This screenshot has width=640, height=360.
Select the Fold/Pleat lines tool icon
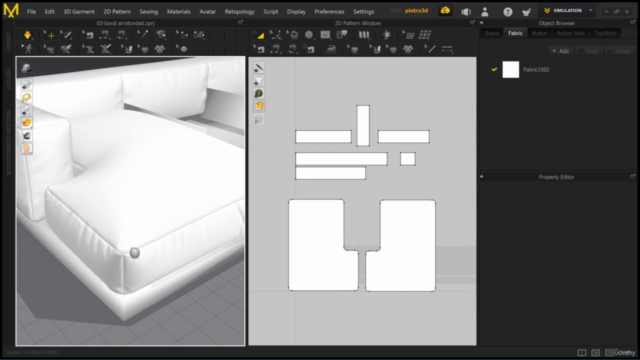[x=364, y=35]
